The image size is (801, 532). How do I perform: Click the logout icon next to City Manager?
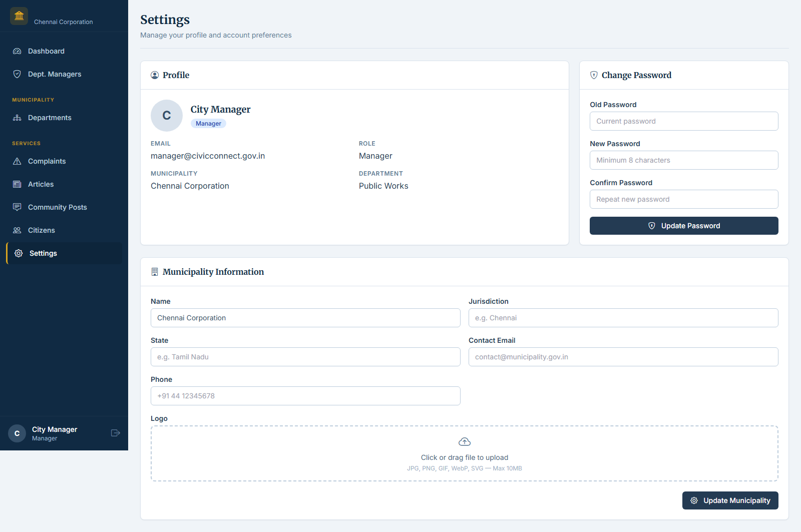(115, 433)
